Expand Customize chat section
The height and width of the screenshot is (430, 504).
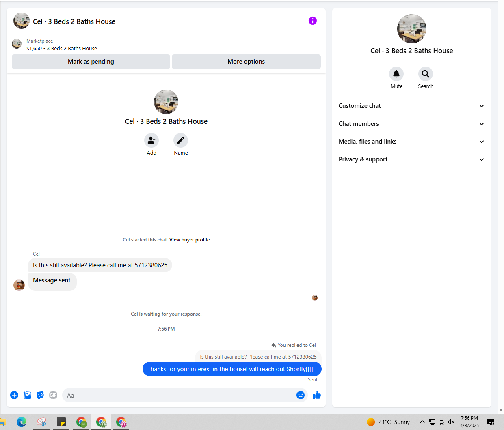411,106
